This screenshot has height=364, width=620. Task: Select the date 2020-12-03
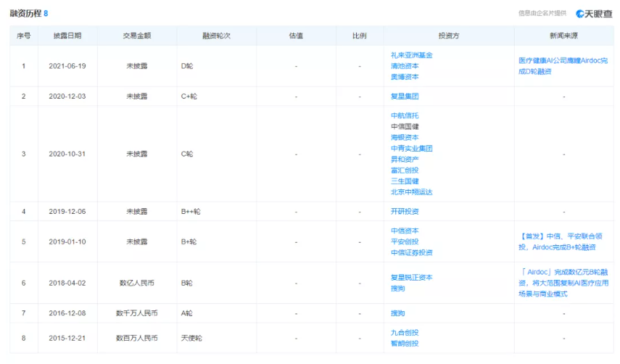pos(67,96)
